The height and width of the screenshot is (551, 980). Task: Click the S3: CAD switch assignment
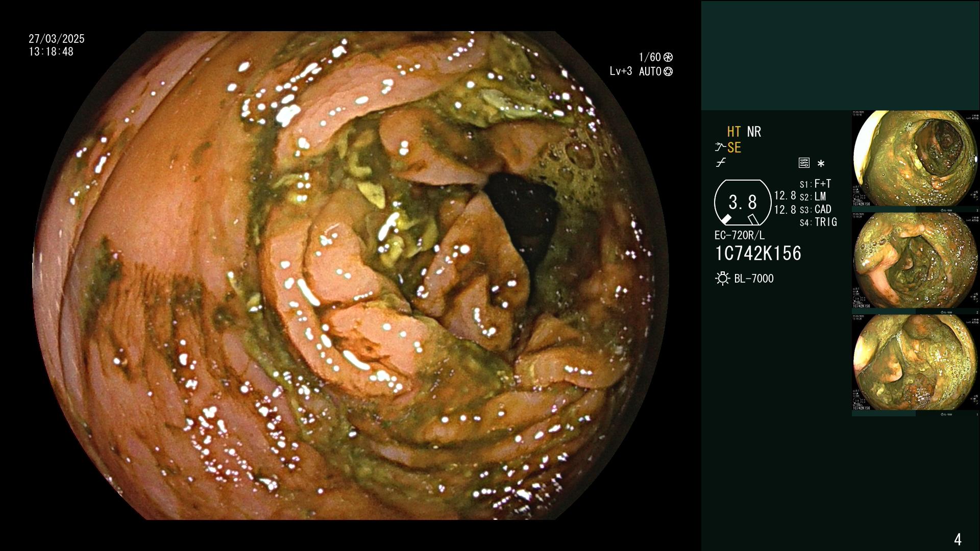816,209
